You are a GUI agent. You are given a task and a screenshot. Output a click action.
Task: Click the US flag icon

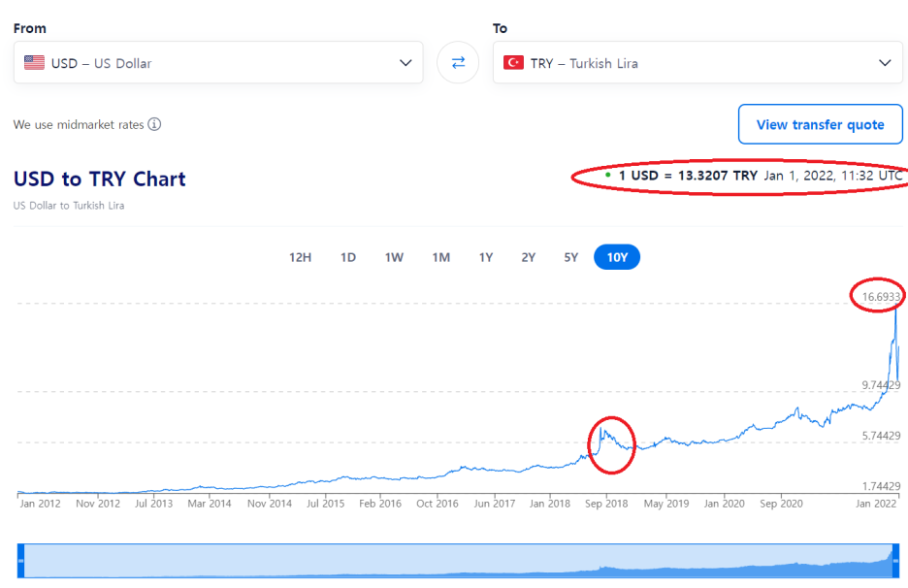tap(34, 62)
